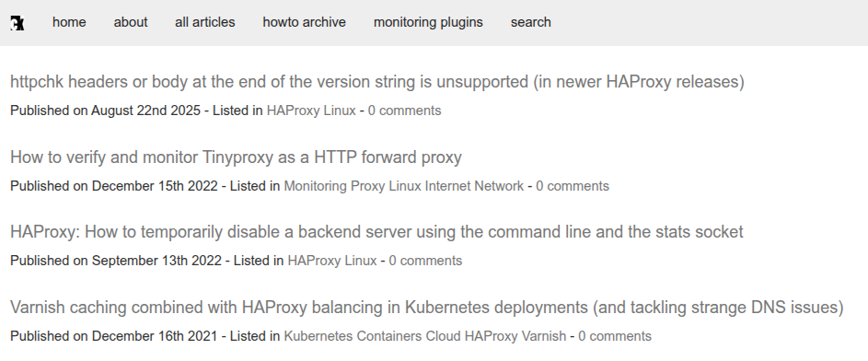The height and width of the screenshot is (361, 868).
Task: Select the Network category link
Action: [x=503, y=186]
